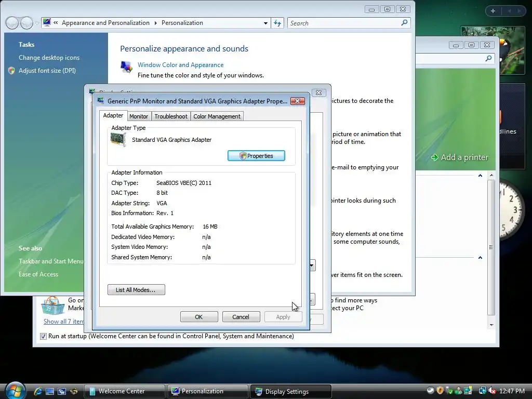Click the fourth Quick Launch icon beside Welcome Center
The height and width of the screenshot is (399, 532).
click(74, 391)
